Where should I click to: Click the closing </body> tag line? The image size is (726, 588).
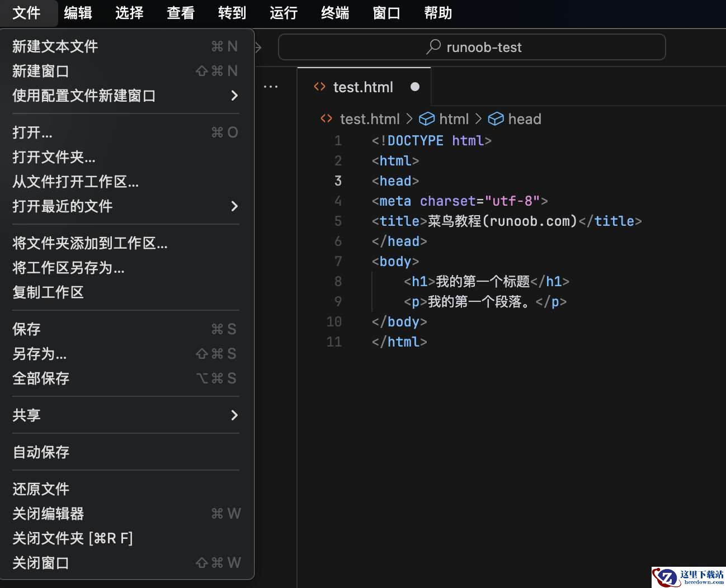(399, 322)
